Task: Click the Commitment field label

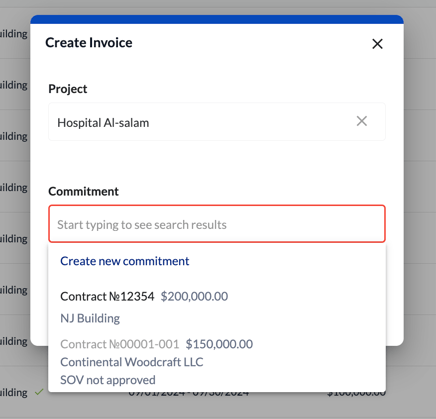Action: [x=83, y=191]
